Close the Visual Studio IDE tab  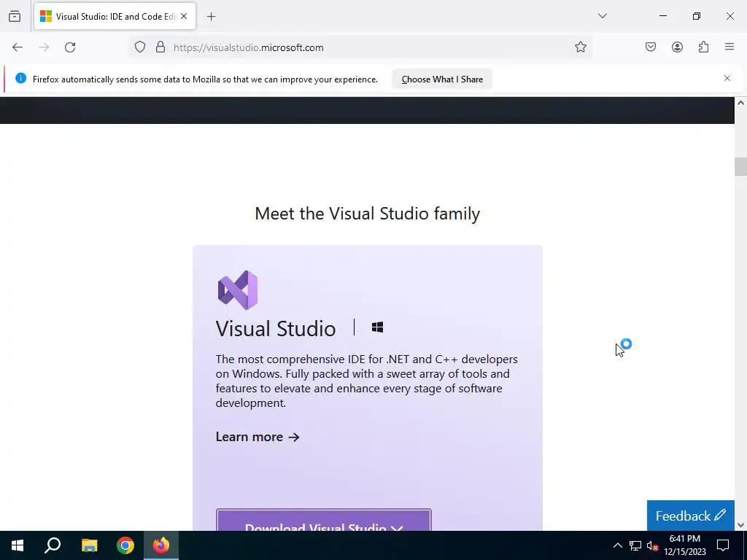click(184, 16)
